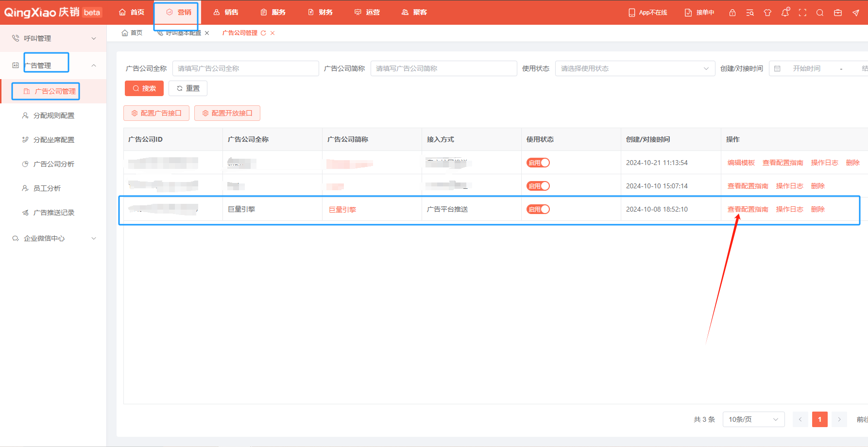Open the notification bell
The image size is (868, 447).
point(785,13)
